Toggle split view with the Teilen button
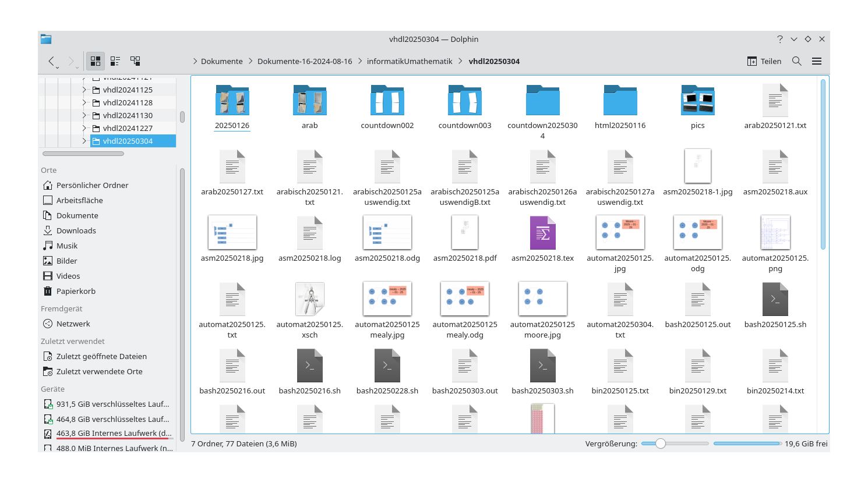868x497 pixels. (764, 61)
